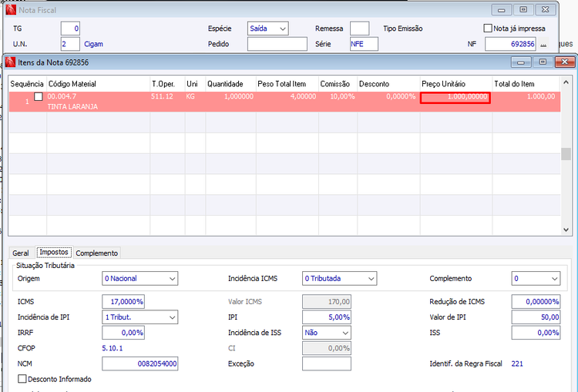Expand the Origem combo box
578x392 pixels.
pyautogui.click(x=140, y=278)
